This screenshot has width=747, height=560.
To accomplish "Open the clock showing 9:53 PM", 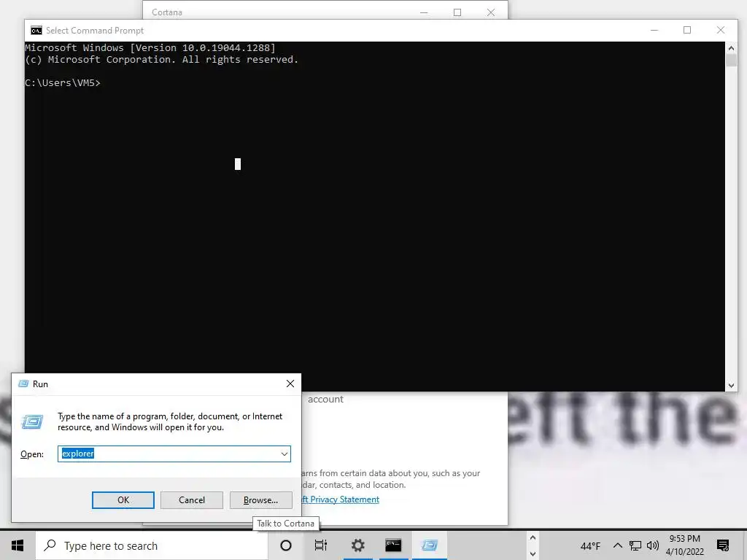I will coord(684,545).
